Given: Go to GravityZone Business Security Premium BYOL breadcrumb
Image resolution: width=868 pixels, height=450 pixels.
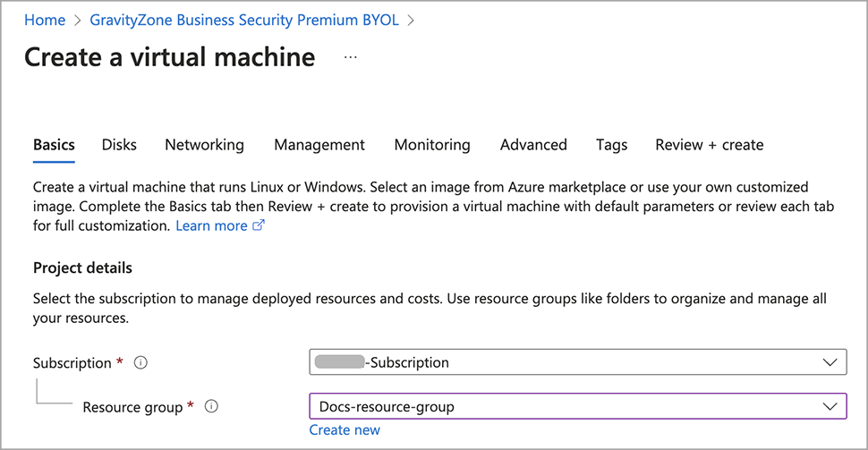Looking at the screenshot, I should tap(244, 20).
